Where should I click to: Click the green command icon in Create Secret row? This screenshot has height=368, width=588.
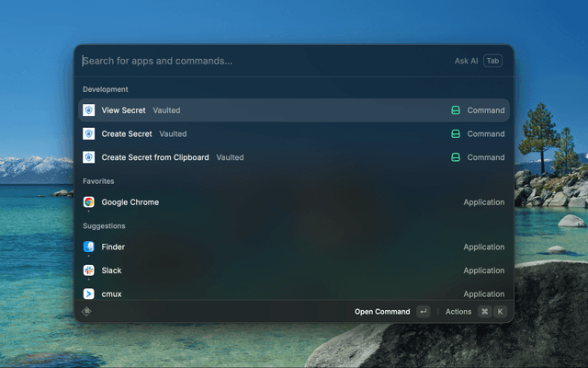point(456,133)
